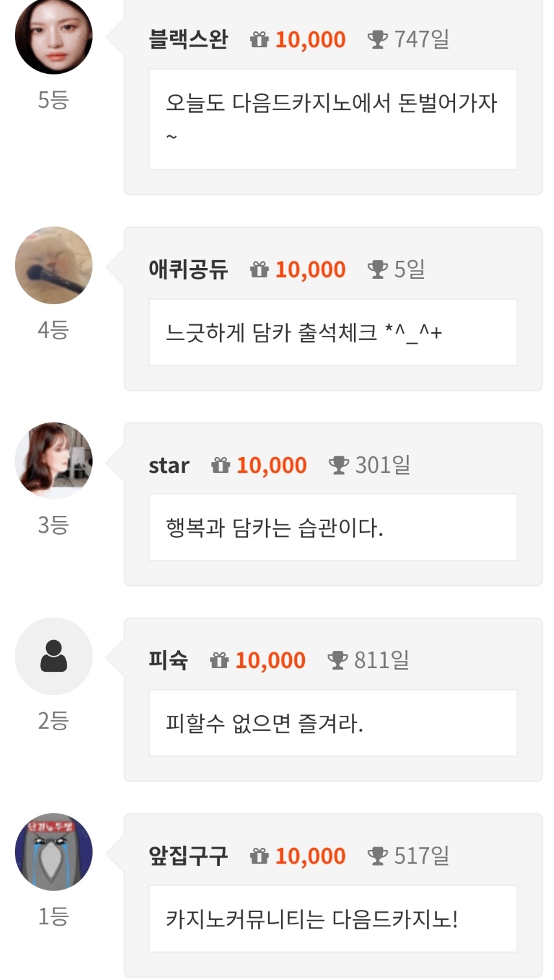This screenshot has height=980, width=554.
Task: Click the comment "행복과 담카는 습관이다."
Action: pos(274,528)
